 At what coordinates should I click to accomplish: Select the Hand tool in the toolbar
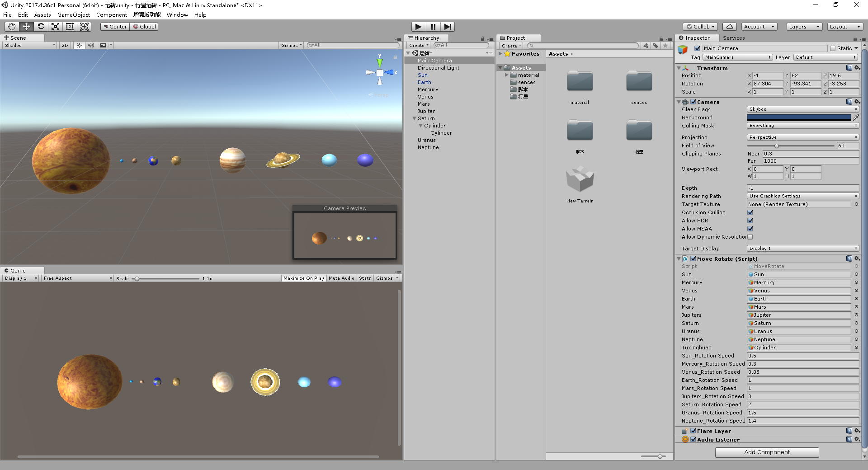11,27
